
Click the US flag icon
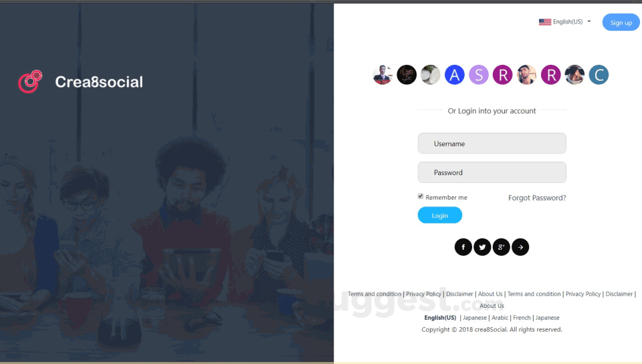544,22
